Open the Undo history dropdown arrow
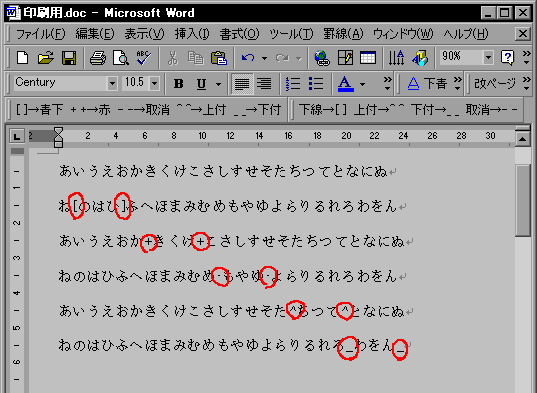 coord(264,58)
